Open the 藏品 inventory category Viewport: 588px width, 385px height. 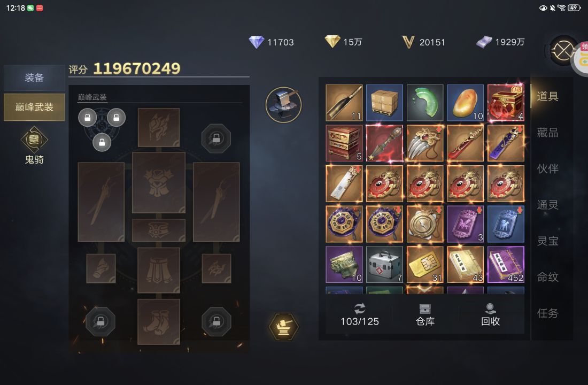point(547,133)
